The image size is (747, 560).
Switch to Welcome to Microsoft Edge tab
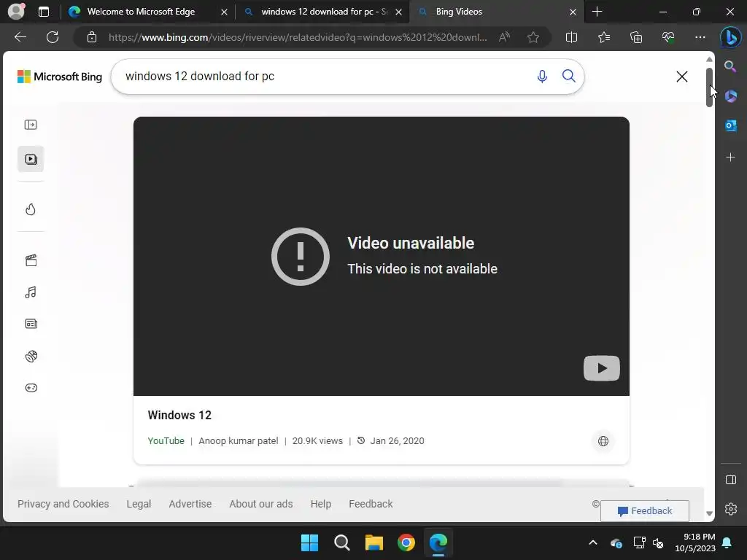pos(141,12)
